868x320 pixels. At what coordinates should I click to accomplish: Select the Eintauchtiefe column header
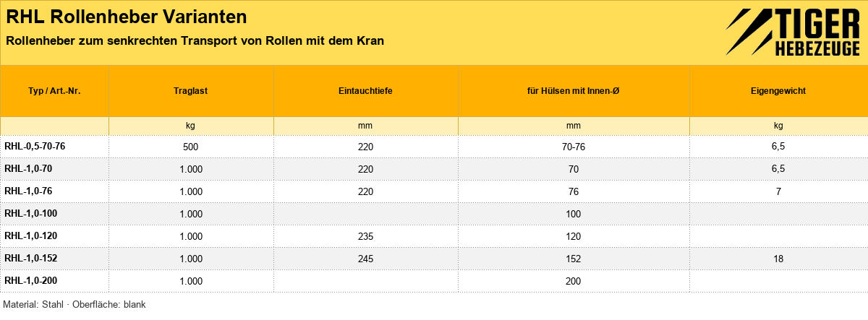coord(365,91)
